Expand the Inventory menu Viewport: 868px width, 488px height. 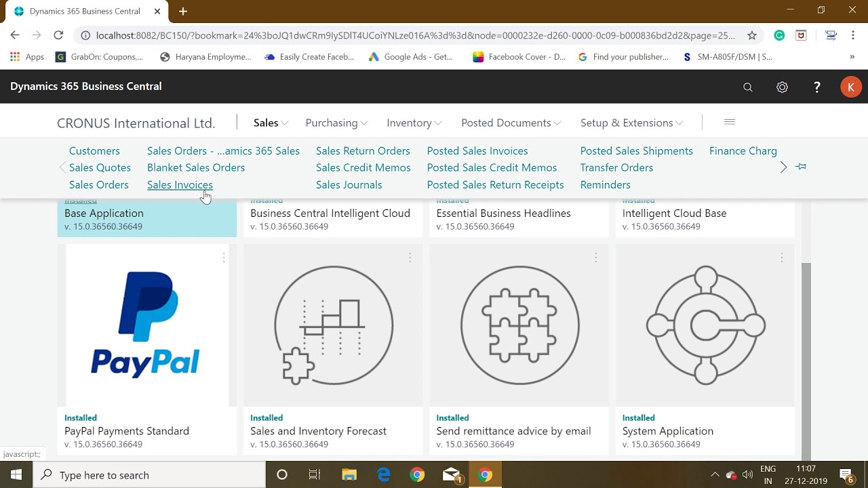(414, 123)
